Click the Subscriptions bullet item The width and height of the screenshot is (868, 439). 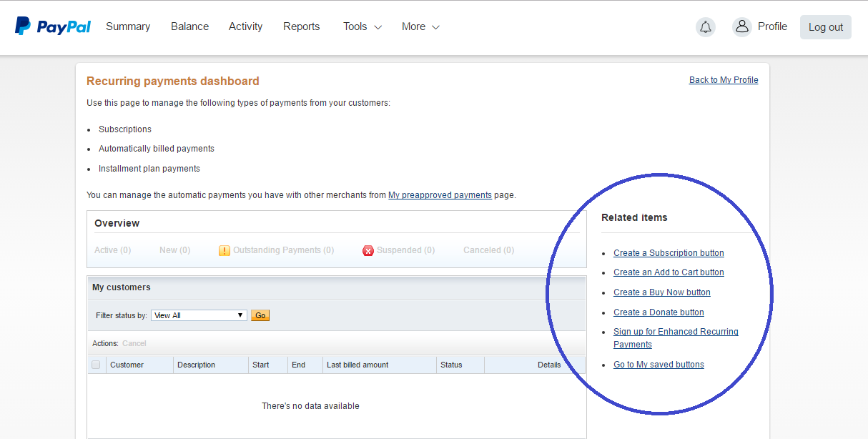click(125, 129)
